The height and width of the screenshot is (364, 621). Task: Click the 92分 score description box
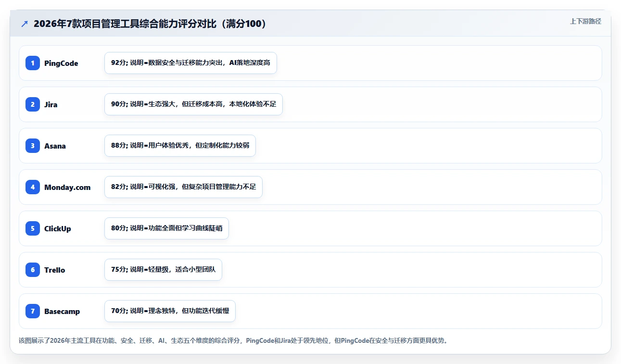tap(190, 63)
